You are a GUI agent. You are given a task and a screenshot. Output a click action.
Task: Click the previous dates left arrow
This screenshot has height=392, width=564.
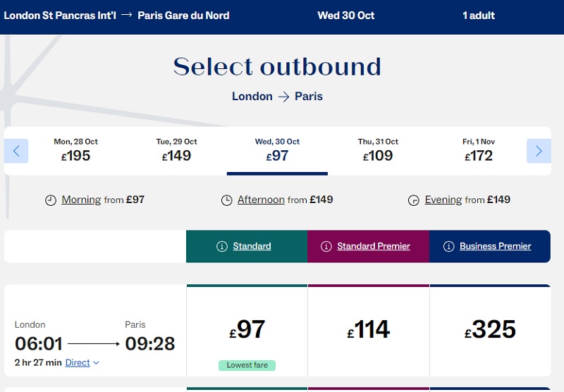coord(16,151)
